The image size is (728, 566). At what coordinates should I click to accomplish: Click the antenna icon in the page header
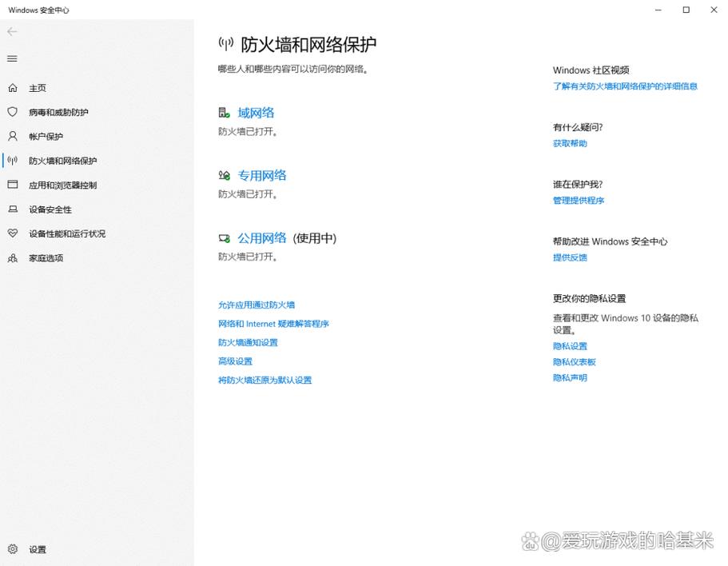click(x=226, y=44)
